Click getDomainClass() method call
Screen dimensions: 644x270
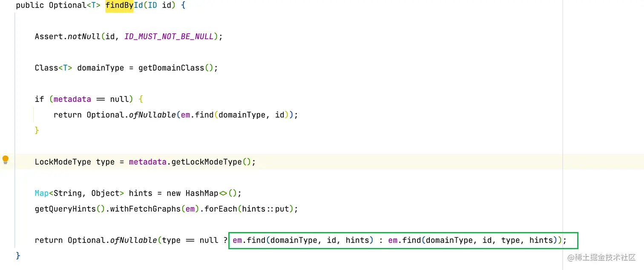[175, 68]
